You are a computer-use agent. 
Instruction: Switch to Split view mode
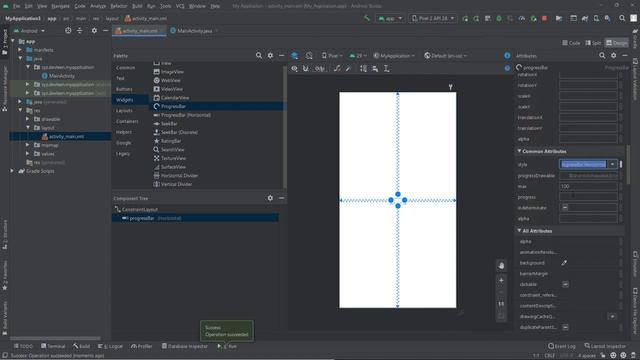point(593,42)
